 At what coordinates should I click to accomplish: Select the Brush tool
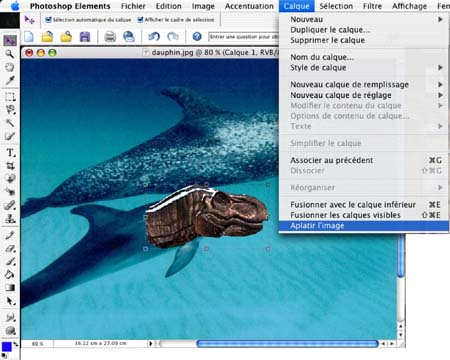point(10,261)
